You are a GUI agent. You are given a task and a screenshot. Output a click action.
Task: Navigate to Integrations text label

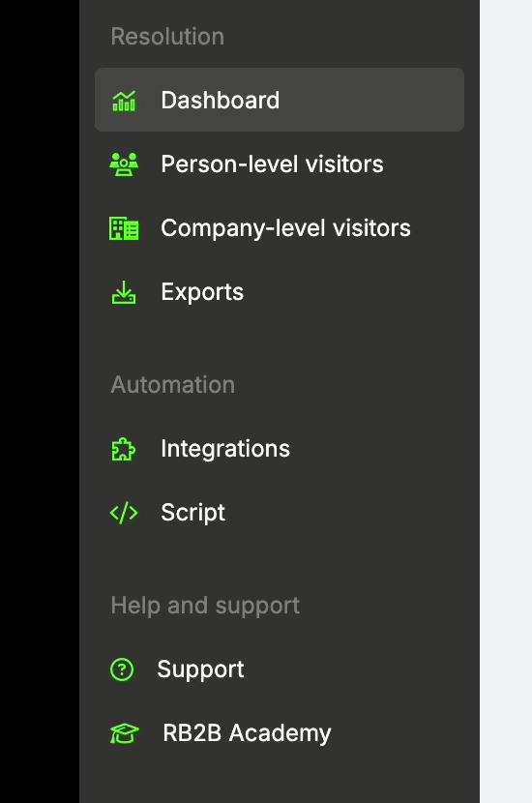[x=225, y=449]
